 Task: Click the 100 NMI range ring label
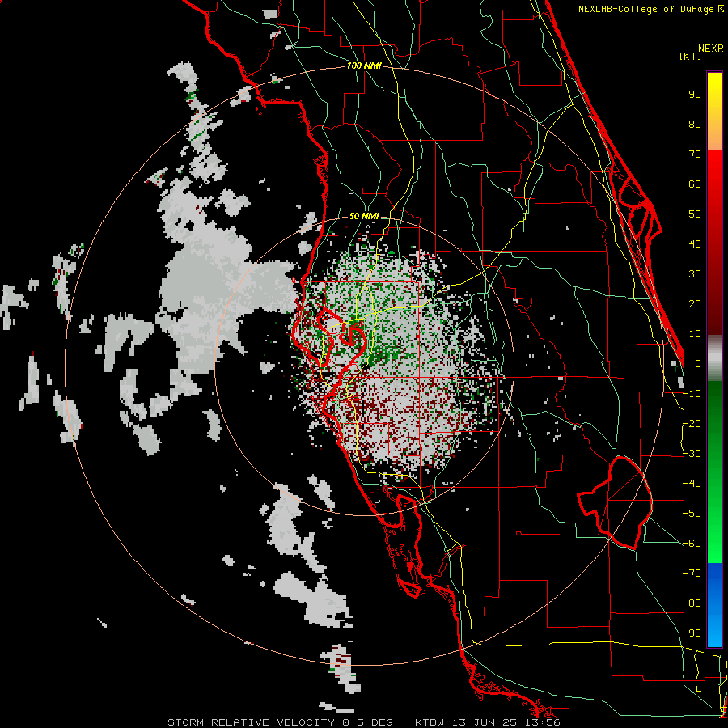(x=364, y=66)
